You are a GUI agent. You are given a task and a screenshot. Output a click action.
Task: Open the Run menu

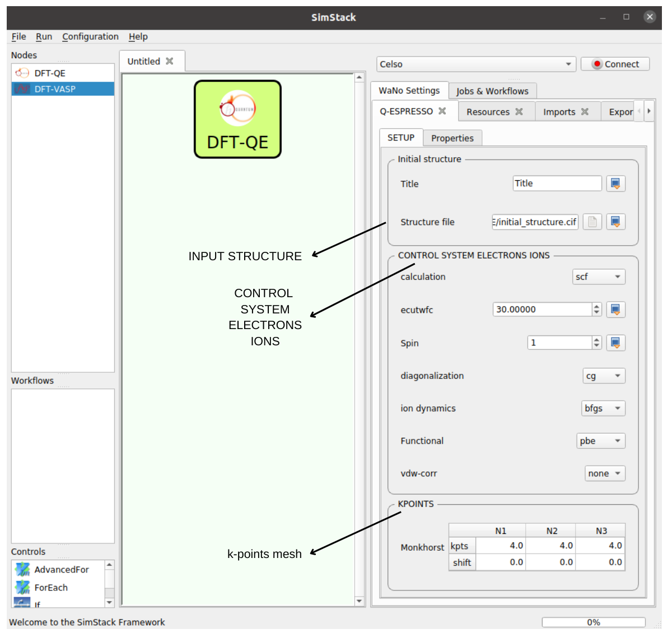point(44,36)
